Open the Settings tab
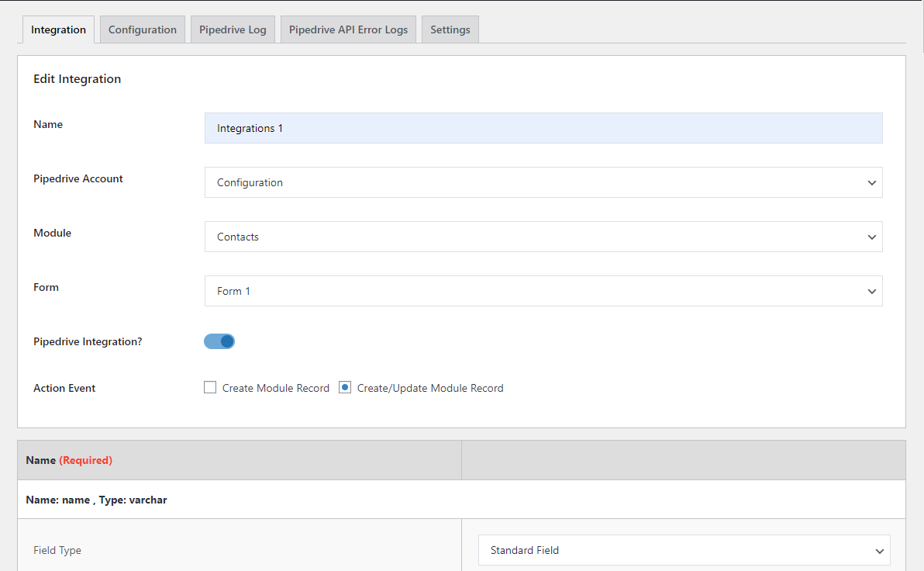Viewport: 924px width, 571px height. tap(450, 29)
